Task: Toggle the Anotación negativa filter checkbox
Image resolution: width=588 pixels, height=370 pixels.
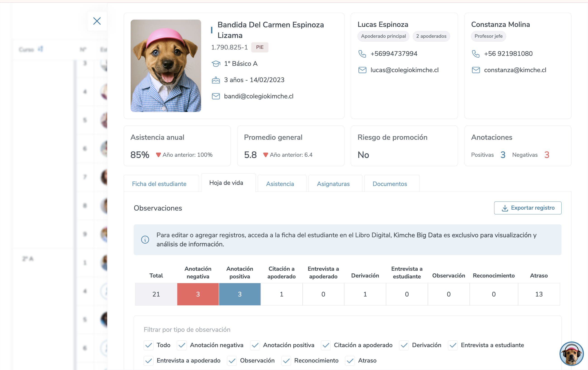Action: 182,345
